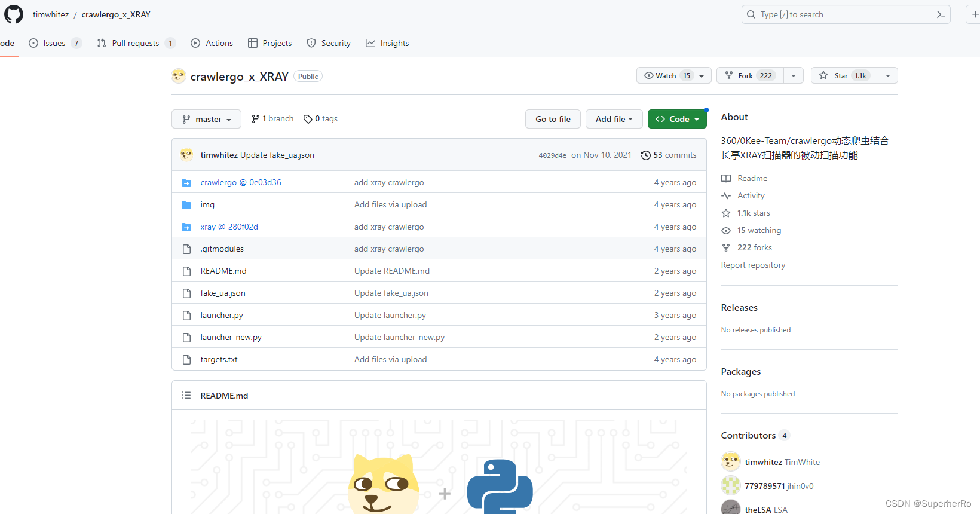Fork this repository

tap(750, 75)
